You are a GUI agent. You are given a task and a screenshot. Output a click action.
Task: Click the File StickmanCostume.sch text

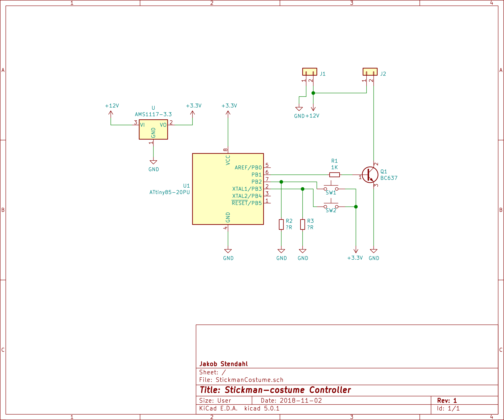(x=241, y=380)
